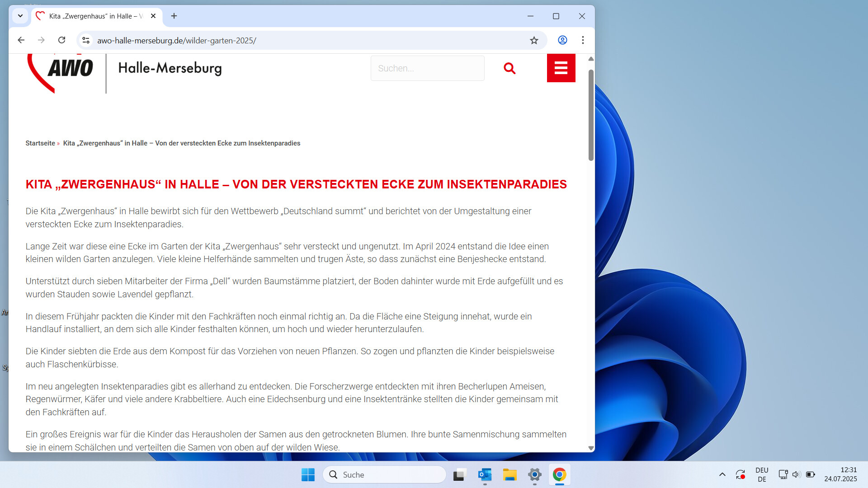Go back to previous page
868x488 pixels.
tap(21, 40)
